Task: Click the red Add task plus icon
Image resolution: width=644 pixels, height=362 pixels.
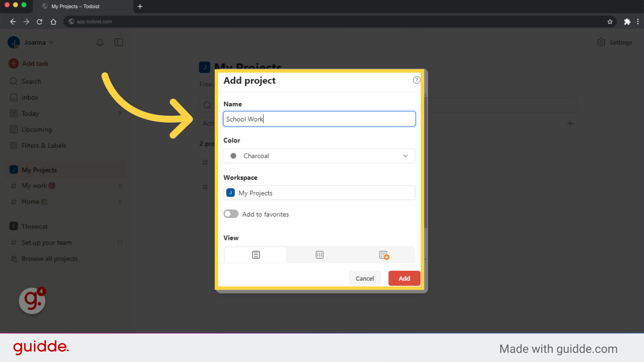Action: pyautogui.click(x=13, y=63)
